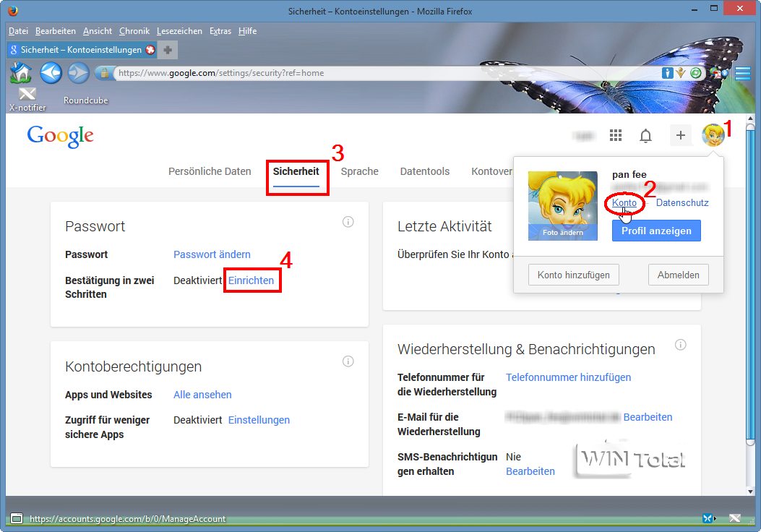Click the URL address bar
Viewport: 761px width, 532px height.
point(388,73)
